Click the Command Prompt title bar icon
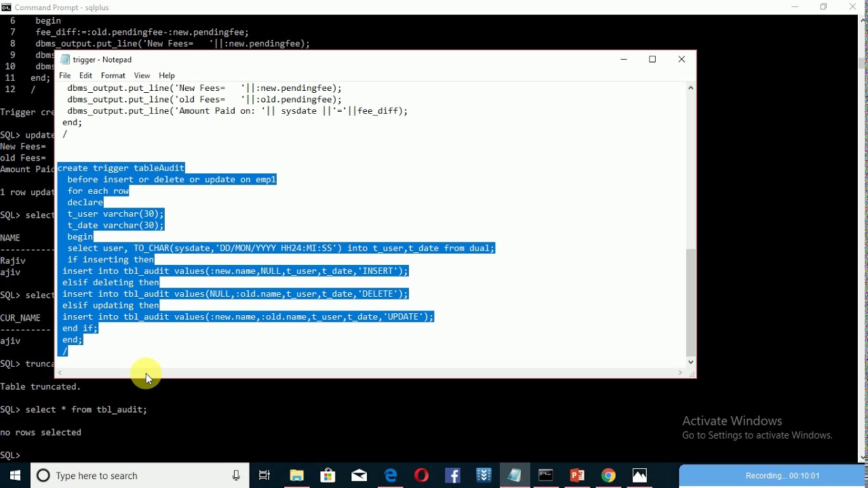 [x=7, y=7]
